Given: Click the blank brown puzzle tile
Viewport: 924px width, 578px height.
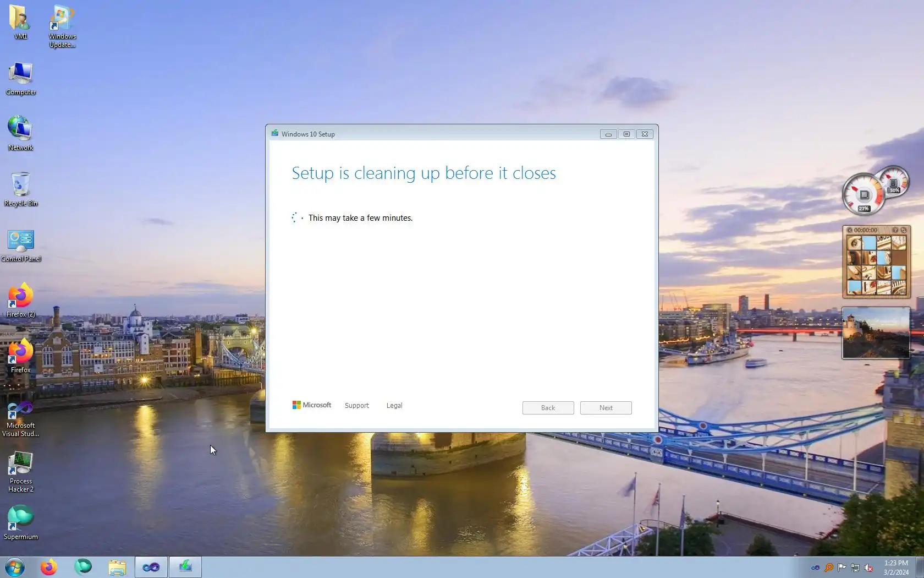Looking at the screenshot, I should (899, 258).
